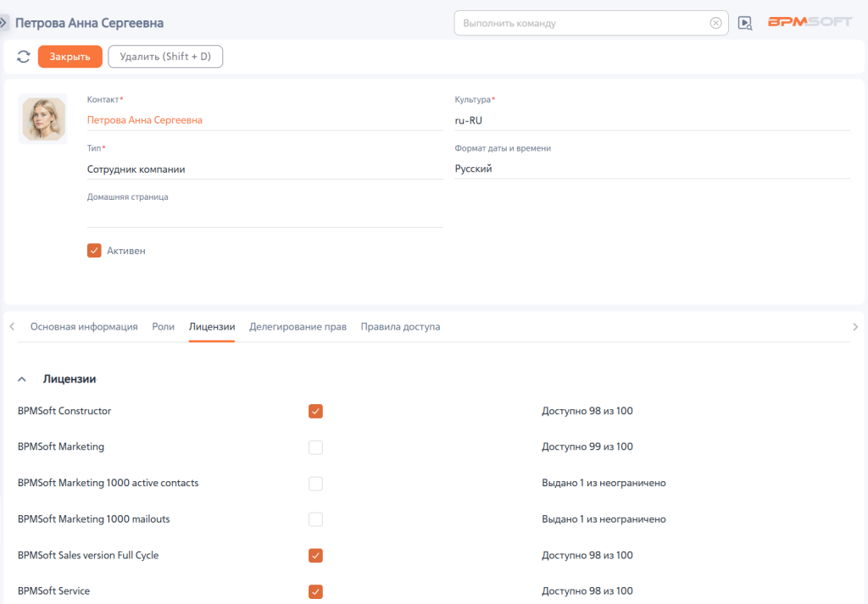Screen dimensions: 868x604
Task: Open the contact avatar photo
Action: (x=44, y=119)
